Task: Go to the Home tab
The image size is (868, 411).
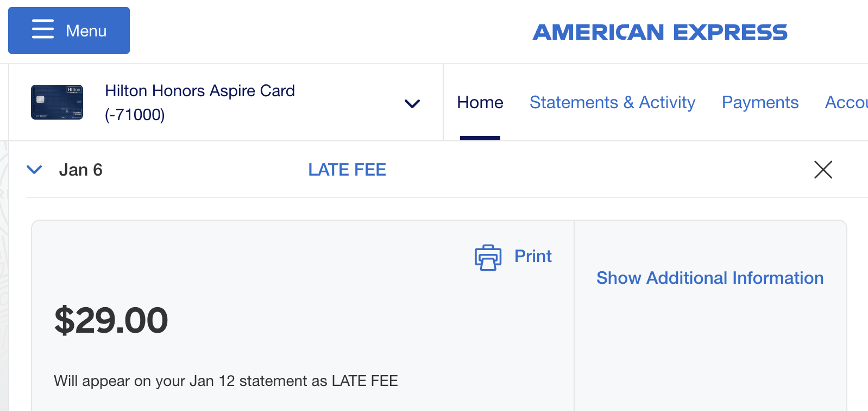Action: tap(480, 102)
